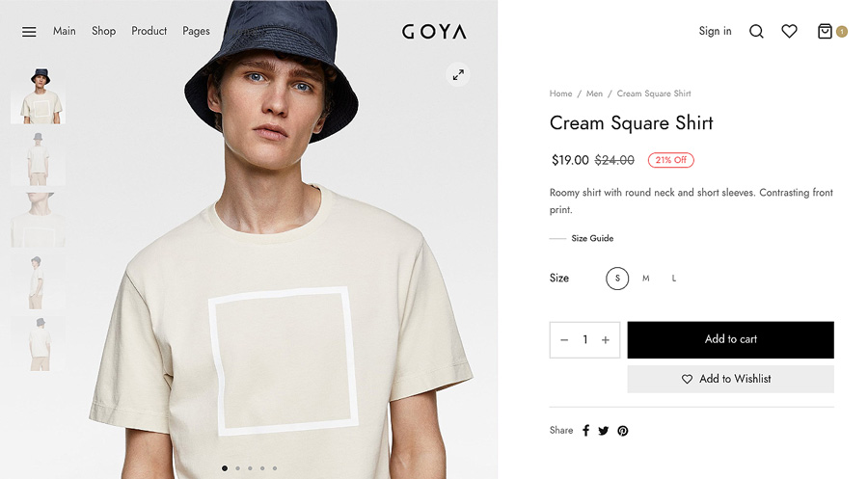Decrease quantity with minus button
Screen dimensions: 868x479
click(x=564, y=340)
